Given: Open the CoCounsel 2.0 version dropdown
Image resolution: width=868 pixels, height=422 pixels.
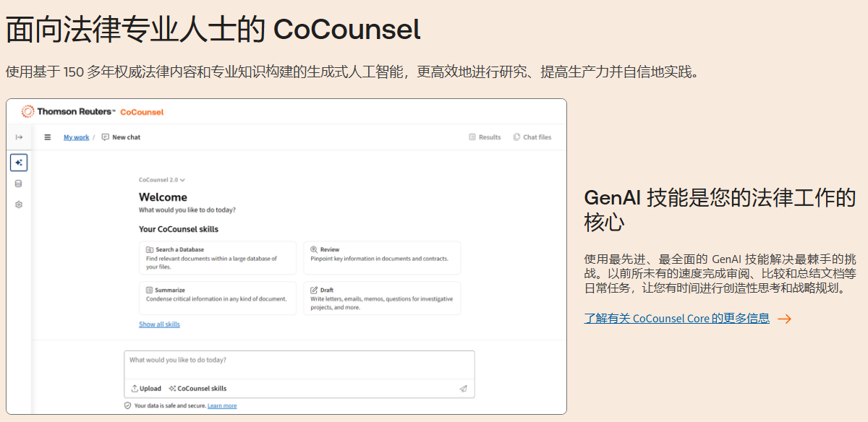Looking at the screenshot, I should (x=162, y=180).
